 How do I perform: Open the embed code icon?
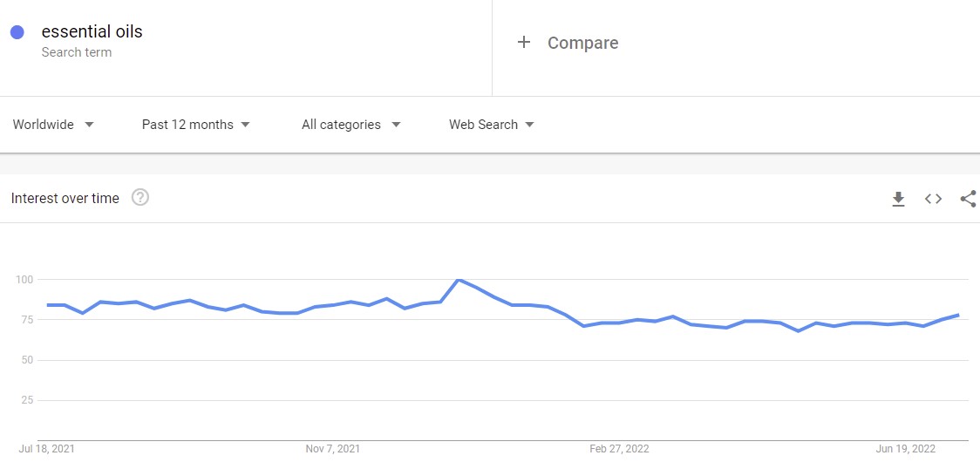[x=933, y=199]
